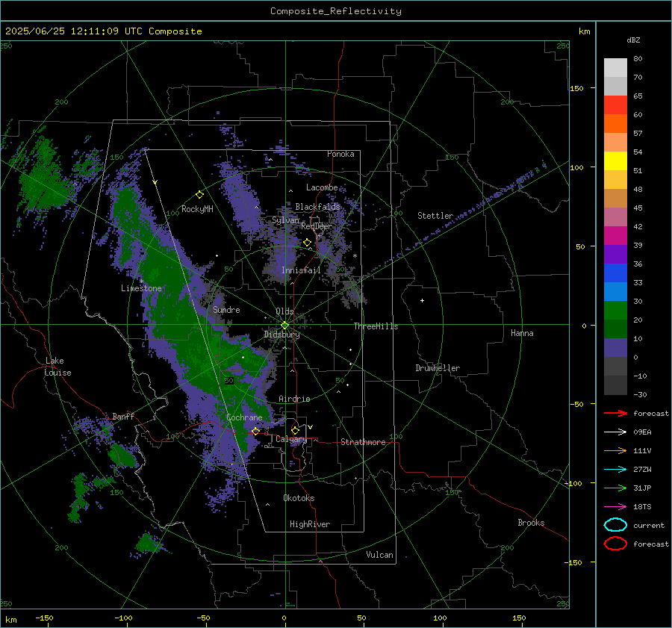The image size is (672, 628).
Task: Click the yellow diamond marker near RockyMH
Action: coord(199,195)
